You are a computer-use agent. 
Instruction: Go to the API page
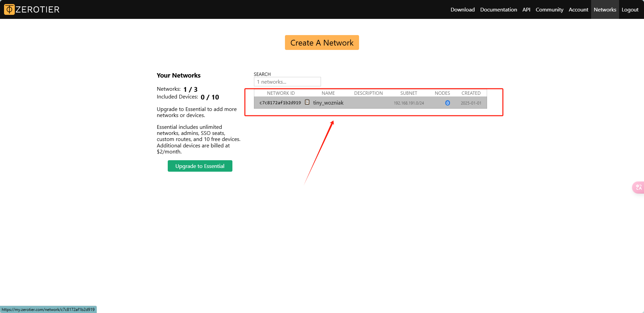point(526,9)
